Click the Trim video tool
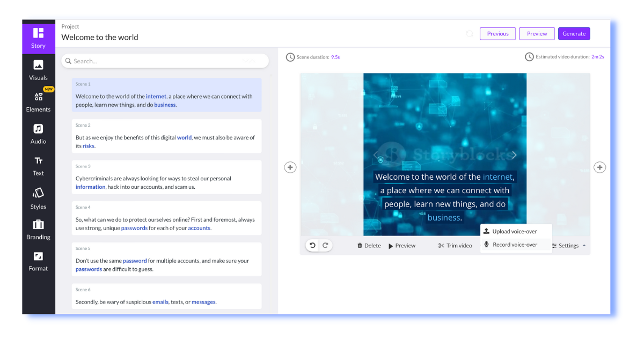The height and width of the screenshot is (338, 644). click(x=455, y=246)
